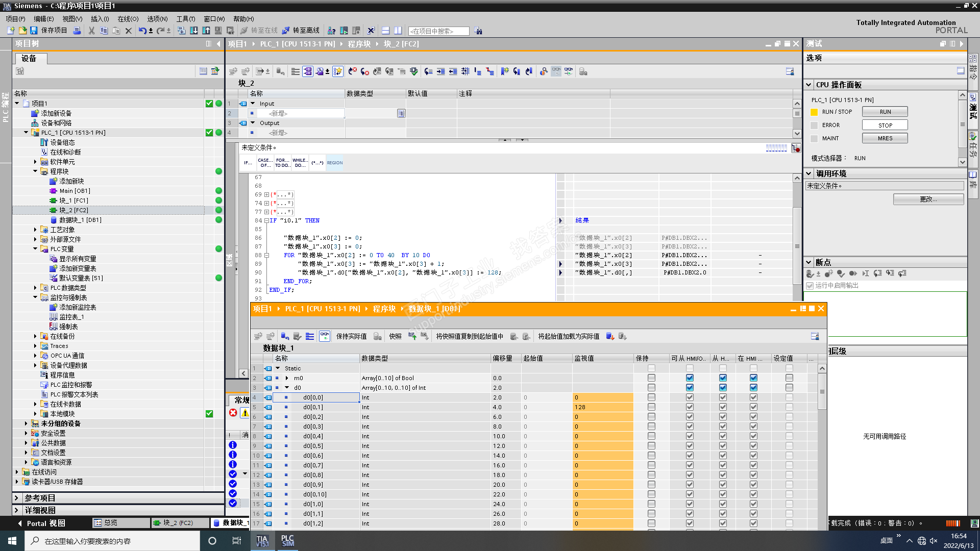Click the 更改... button
Screen dimensions: 980x551
[x=928, y=199]
